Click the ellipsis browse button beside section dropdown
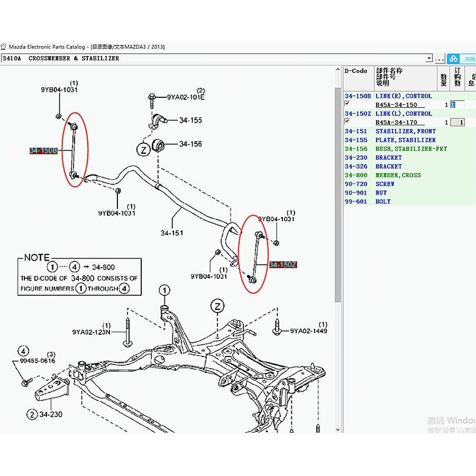Screen dimensions: 476x476 (x=440, y=59)
